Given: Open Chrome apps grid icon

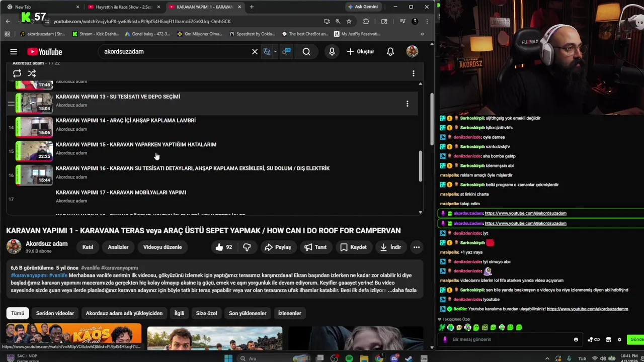Looking at the screenshot, I should (x=7, y=34).
